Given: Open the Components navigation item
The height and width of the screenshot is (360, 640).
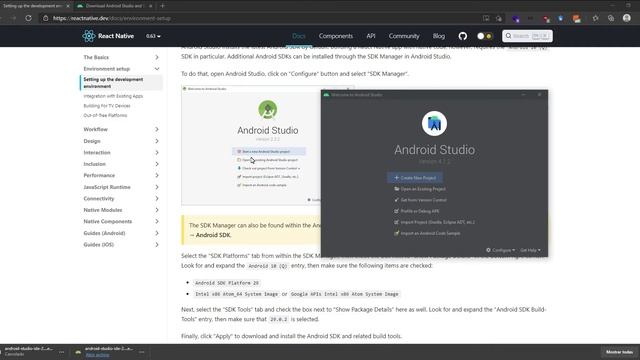Looking at the screenshot, I should (x=336, y=36).
